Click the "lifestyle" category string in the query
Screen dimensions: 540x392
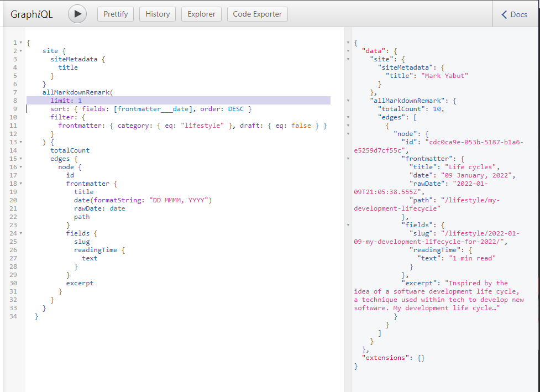click(202, 126)
